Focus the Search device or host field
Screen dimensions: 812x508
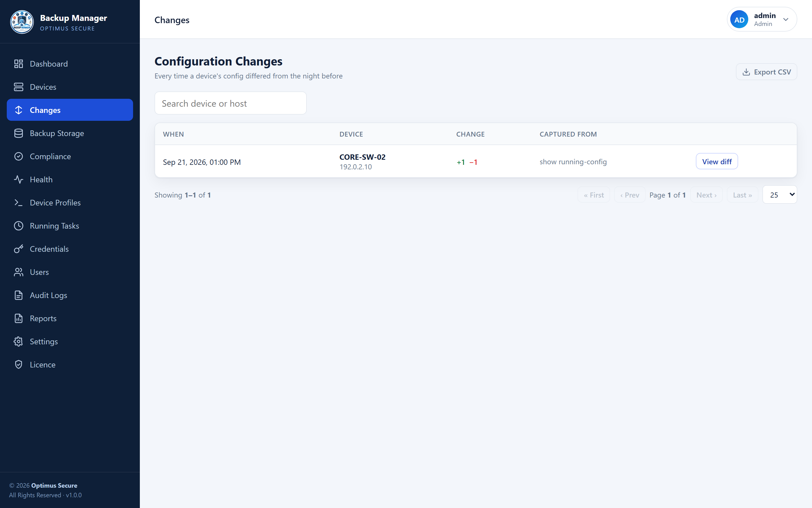[x=231, y=103]
